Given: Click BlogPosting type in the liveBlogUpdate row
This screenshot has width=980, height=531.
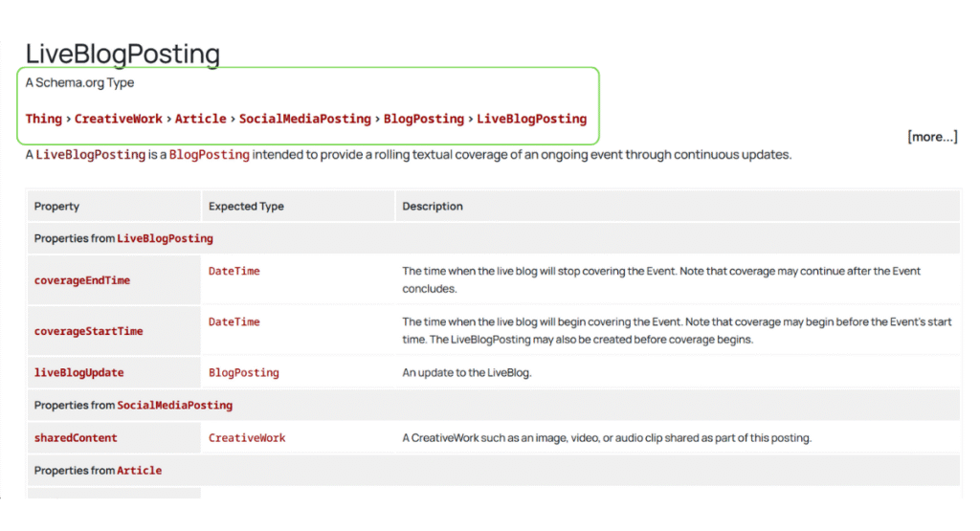Looking at the screenshot, I should click(243, 372).
